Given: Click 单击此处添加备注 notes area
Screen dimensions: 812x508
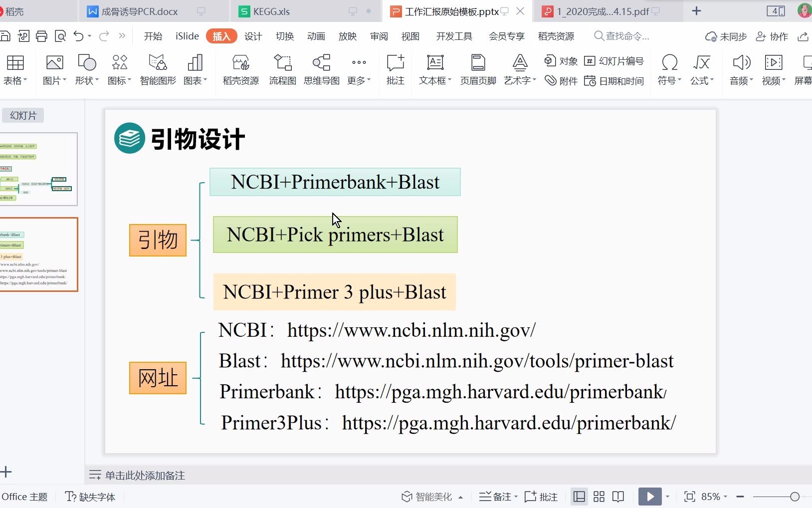Looking at the screenshot, I should [145, 475].
